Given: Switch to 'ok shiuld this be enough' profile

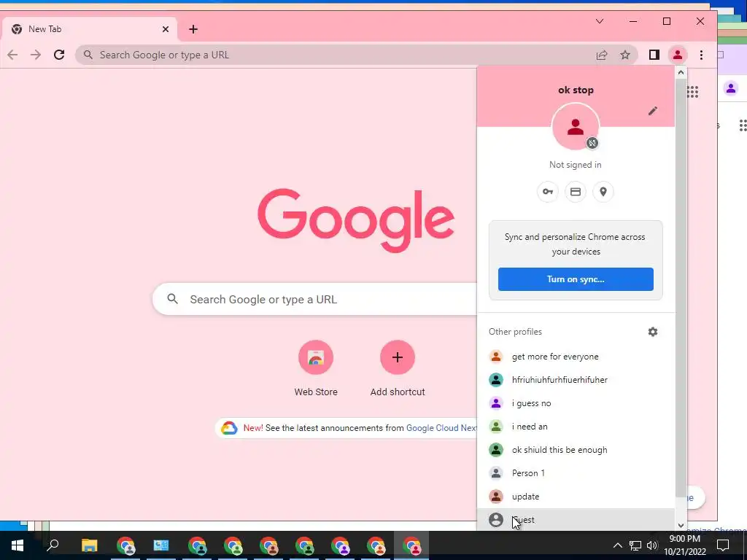Looking at the screenshot, I should click(x=576, y=450).
